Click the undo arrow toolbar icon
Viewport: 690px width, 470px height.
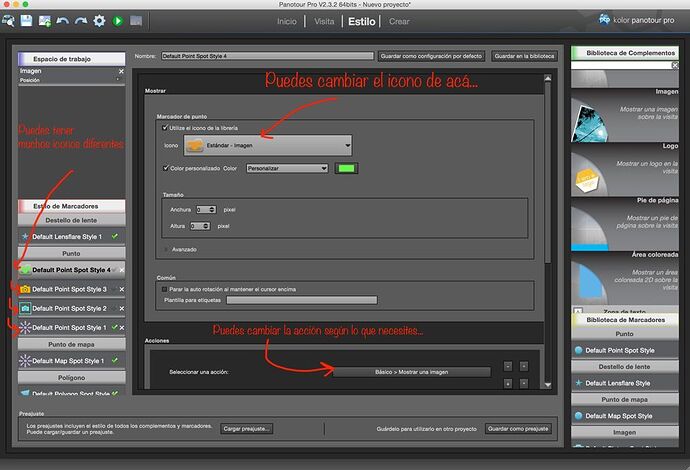pyautogui.click(x=62, y=21)
